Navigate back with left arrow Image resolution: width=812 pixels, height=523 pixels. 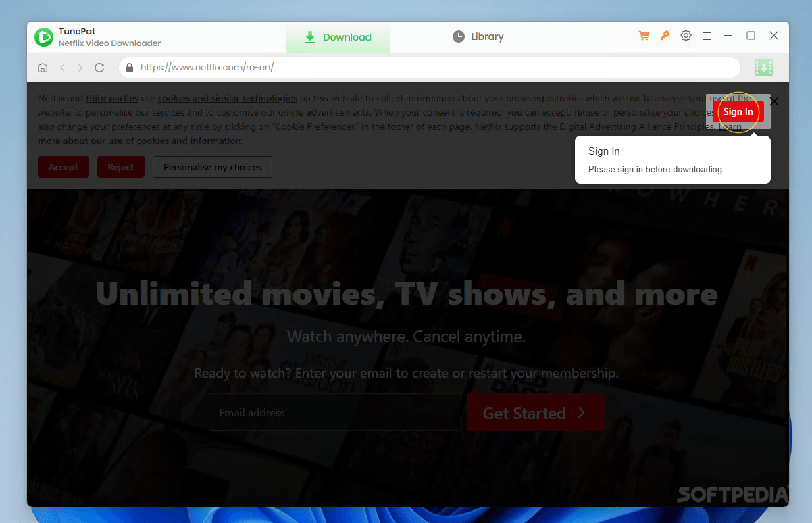(62, 68)
